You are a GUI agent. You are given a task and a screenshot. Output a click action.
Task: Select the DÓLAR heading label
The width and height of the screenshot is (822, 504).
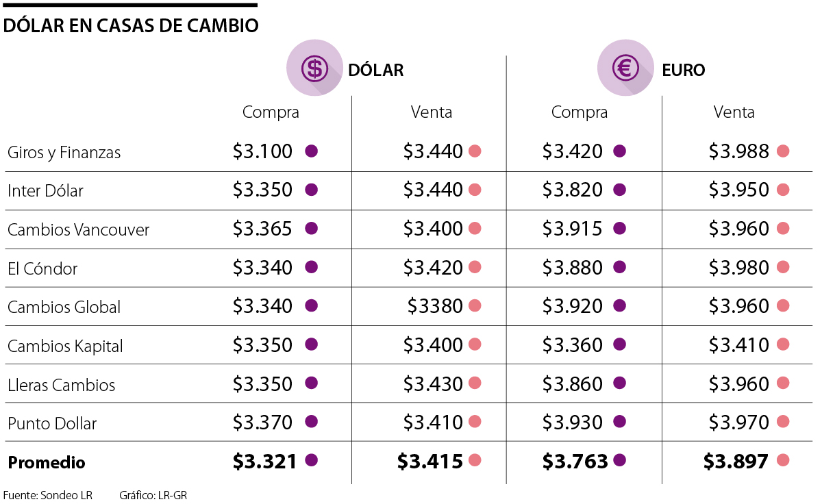[375, 70]
